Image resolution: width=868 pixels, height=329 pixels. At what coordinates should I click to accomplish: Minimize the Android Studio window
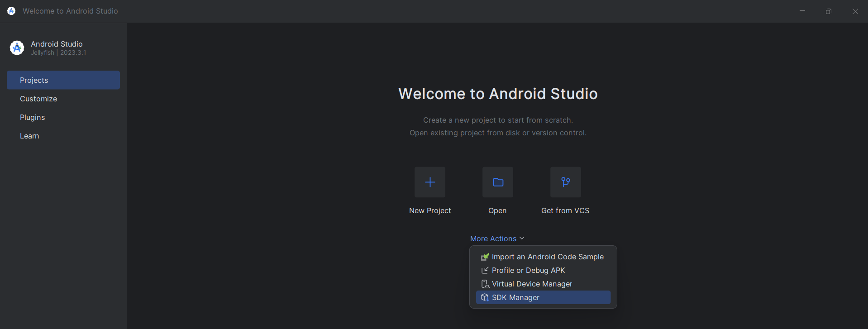pyautogui.click(x=802, y=11)
